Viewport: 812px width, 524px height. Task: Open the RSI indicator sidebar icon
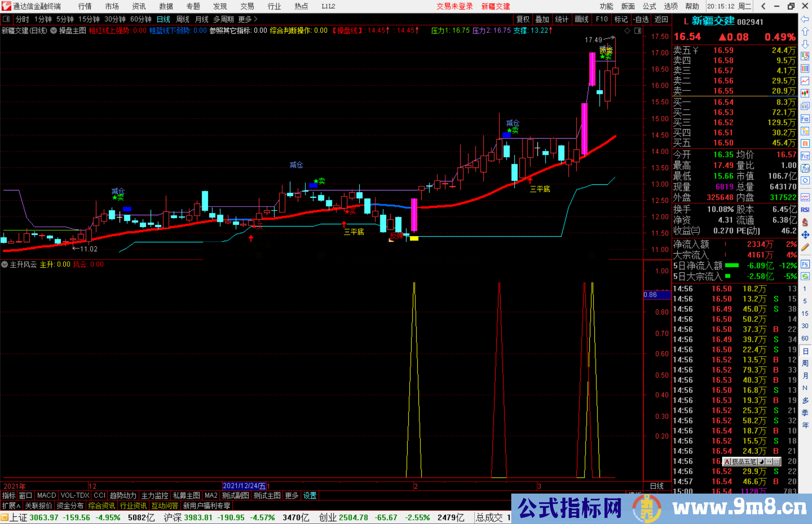(x=805, y=210)
